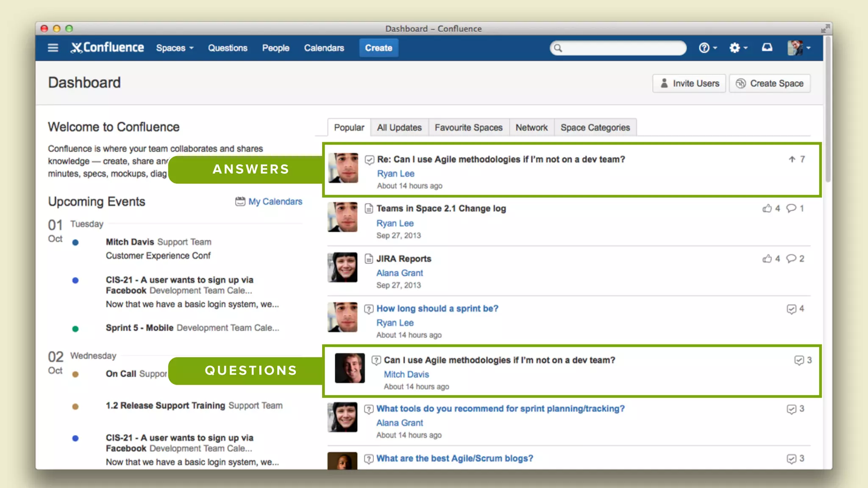This screenshot has width=868, height=488.
Task: Open How long should a sprint be?
Action: (x=437, y=308)
